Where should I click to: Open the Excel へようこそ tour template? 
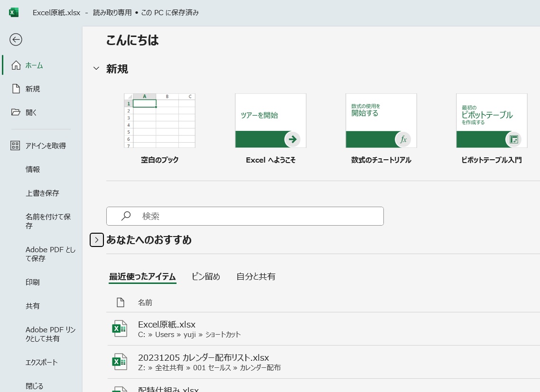point(270,120)
